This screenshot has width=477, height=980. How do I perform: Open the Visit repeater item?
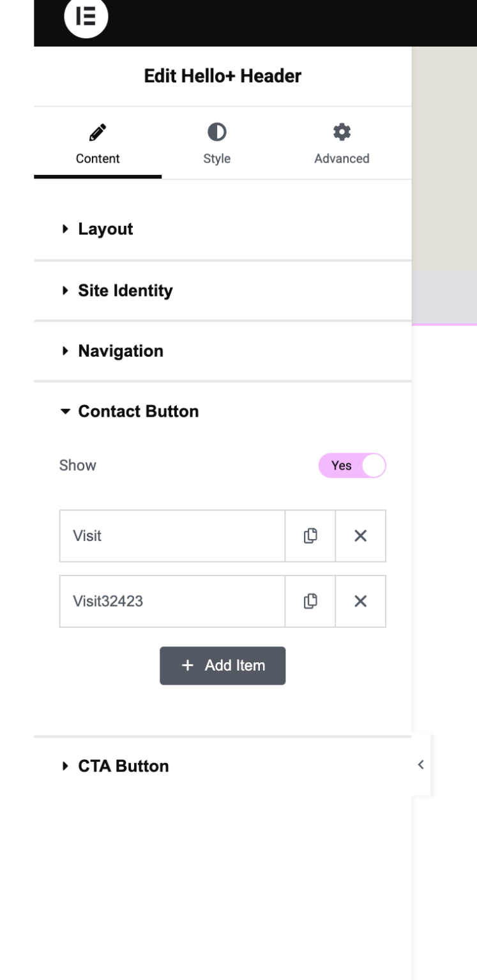pyautogui.click(x=171, y=536)
